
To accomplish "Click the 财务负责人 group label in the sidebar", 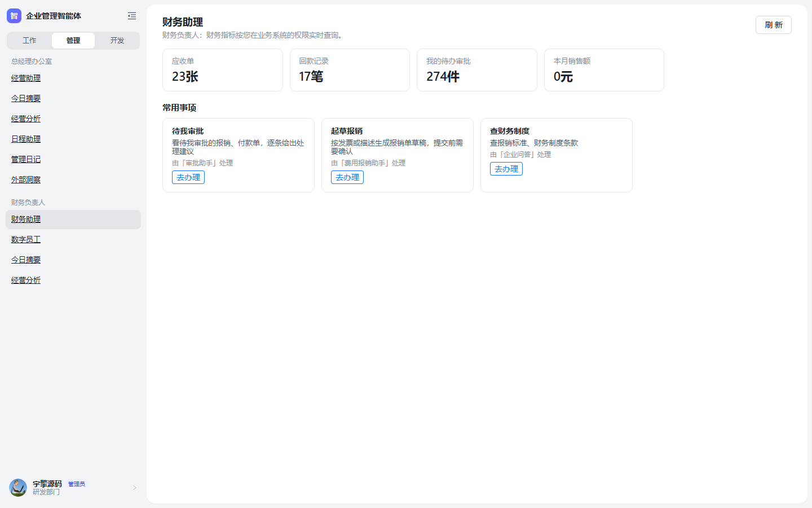I will (x=28, y=203).
